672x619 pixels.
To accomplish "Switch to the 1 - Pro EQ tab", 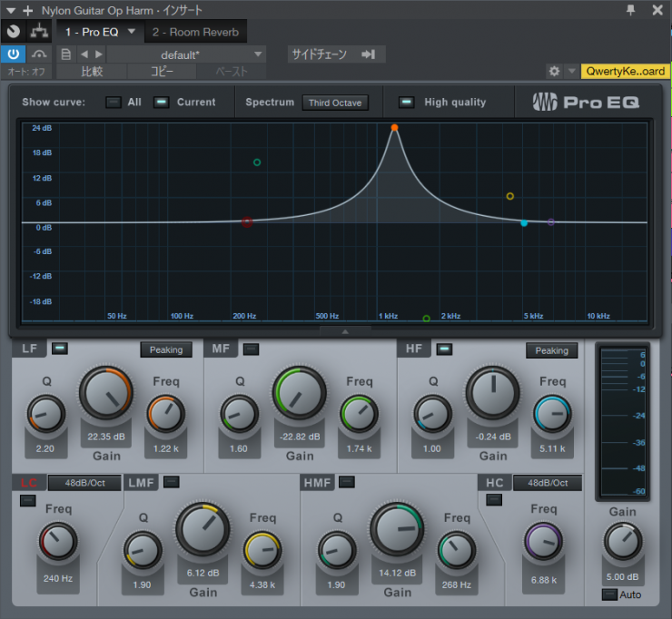I will coord(92,32).
